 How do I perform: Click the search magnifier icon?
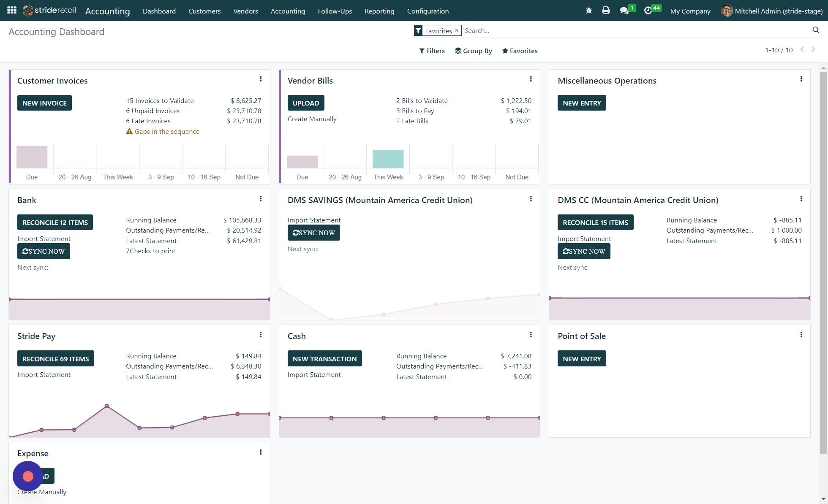coord(816,30)
